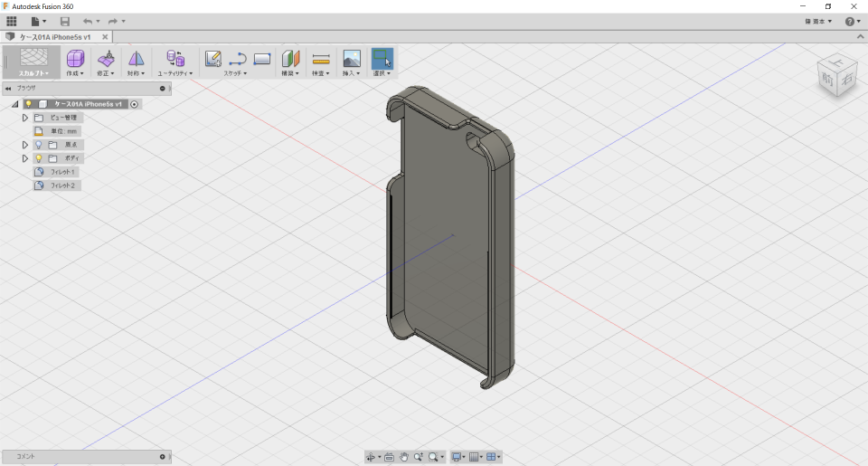Open the Help question mark menu
Viewport: 868px width, 466px height.
click(x=853, y=22)
